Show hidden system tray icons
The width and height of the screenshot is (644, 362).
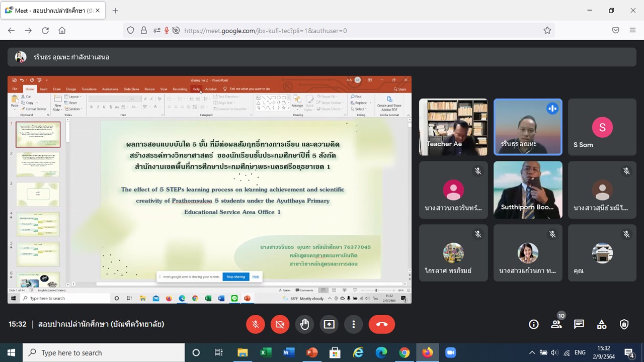click(532, 352)
